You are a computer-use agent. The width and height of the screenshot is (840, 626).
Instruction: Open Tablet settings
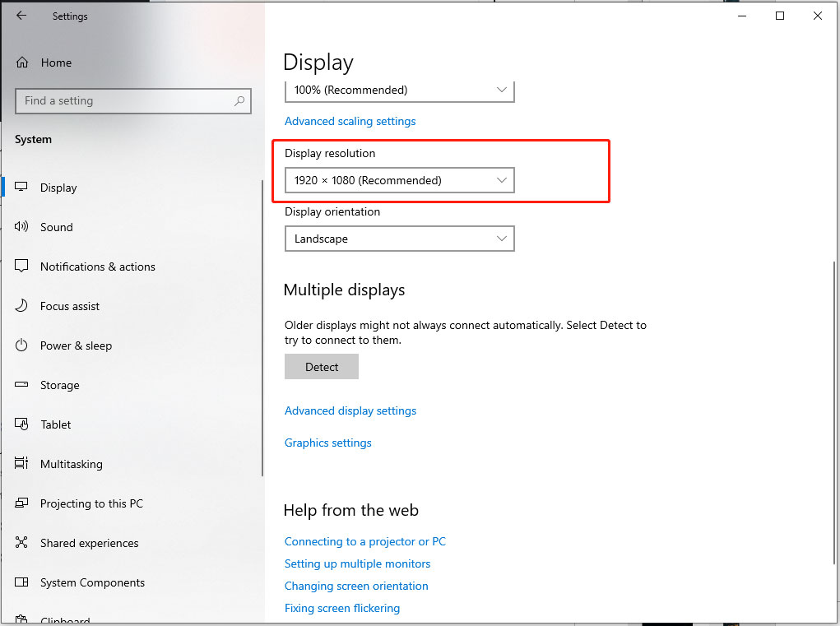(55, 424)
